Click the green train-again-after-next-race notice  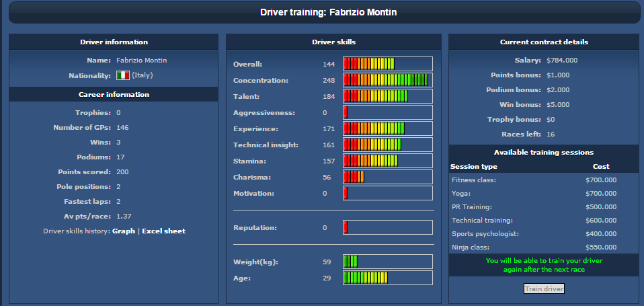point(545,265)
